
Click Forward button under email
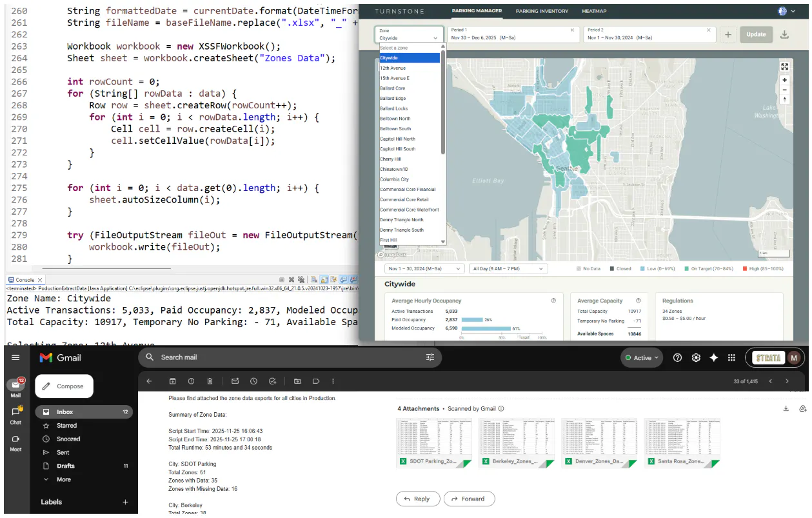pyautogui.click(x=470, y=499)
